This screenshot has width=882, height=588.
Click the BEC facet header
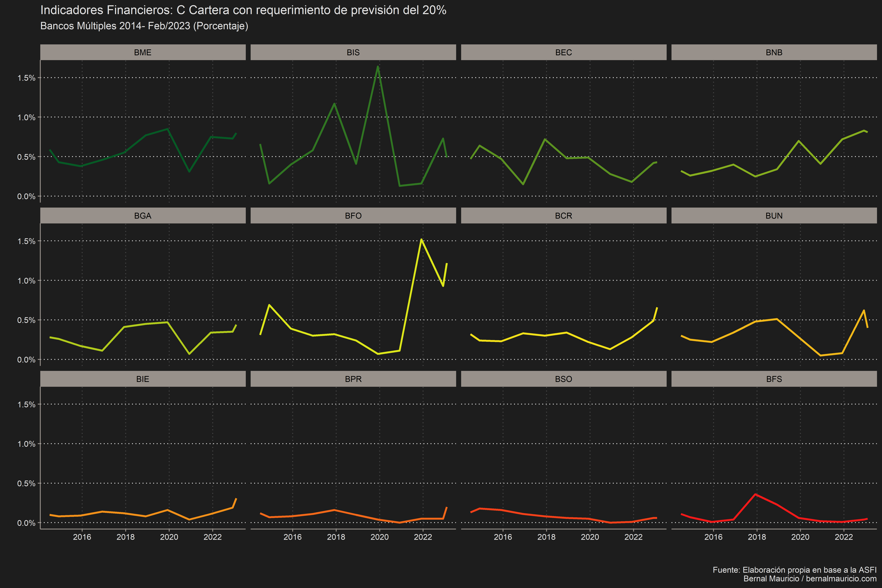pyautogui.click(x=564, y=52)
